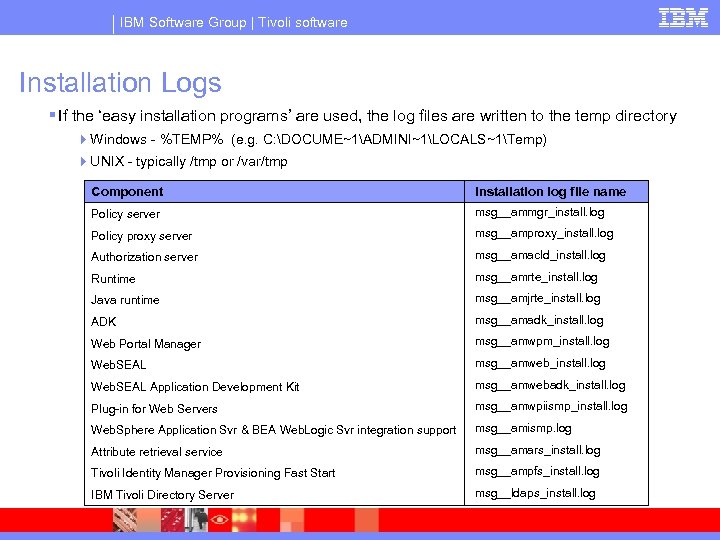Image resolution: width=720 pixels, height=540 pixels.
Task: Select 'Attribute retrieval service' cell
Action: [156, 452]
